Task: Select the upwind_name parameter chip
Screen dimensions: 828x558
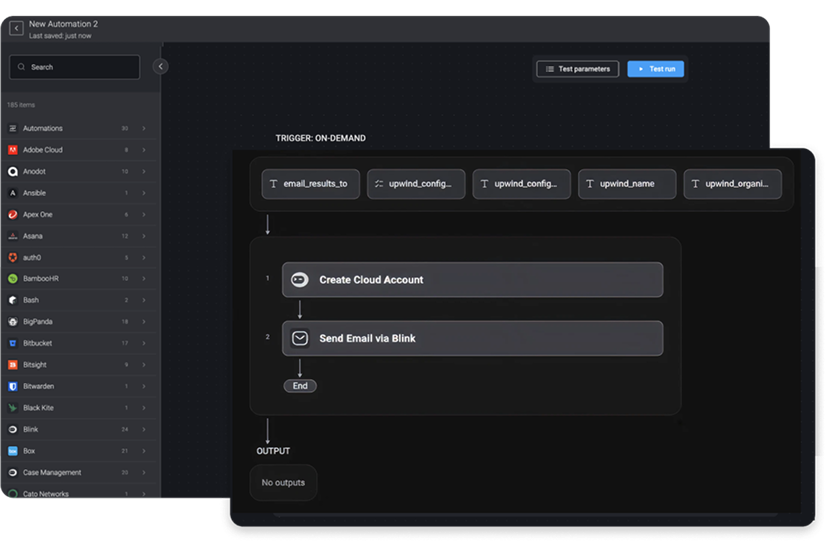Action: pyautogui.click(x=627, y=184)
